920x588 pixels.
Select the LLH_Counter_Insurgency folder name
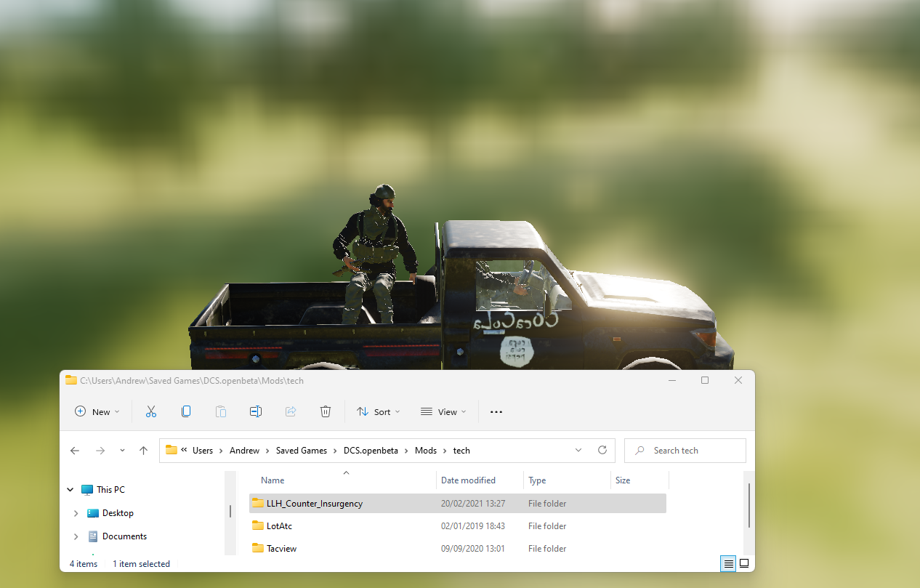[315, 504]
